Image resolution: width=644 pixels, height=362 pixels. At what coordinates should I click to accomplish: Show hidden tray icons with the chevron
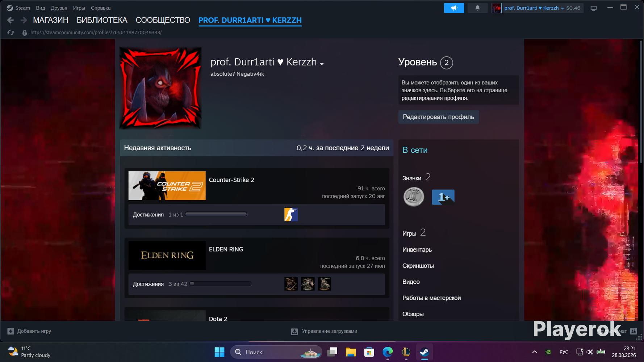coord(534,352)
